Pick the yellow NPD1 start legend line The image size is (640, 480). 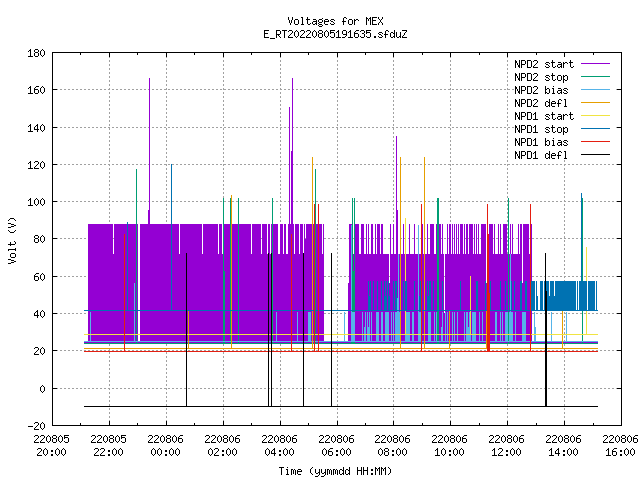(595, 116)
